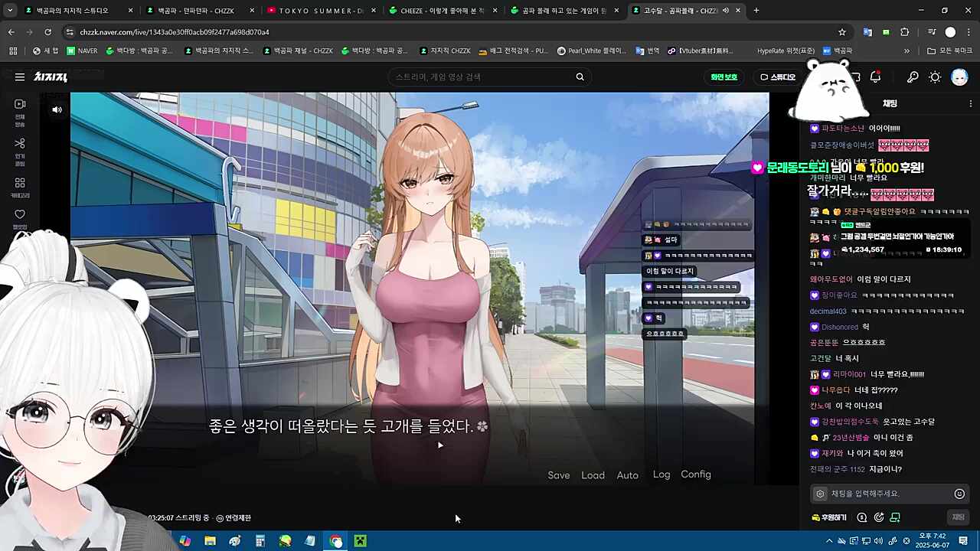Open the game Log
The image size is (980, 551).
point(661,474)
